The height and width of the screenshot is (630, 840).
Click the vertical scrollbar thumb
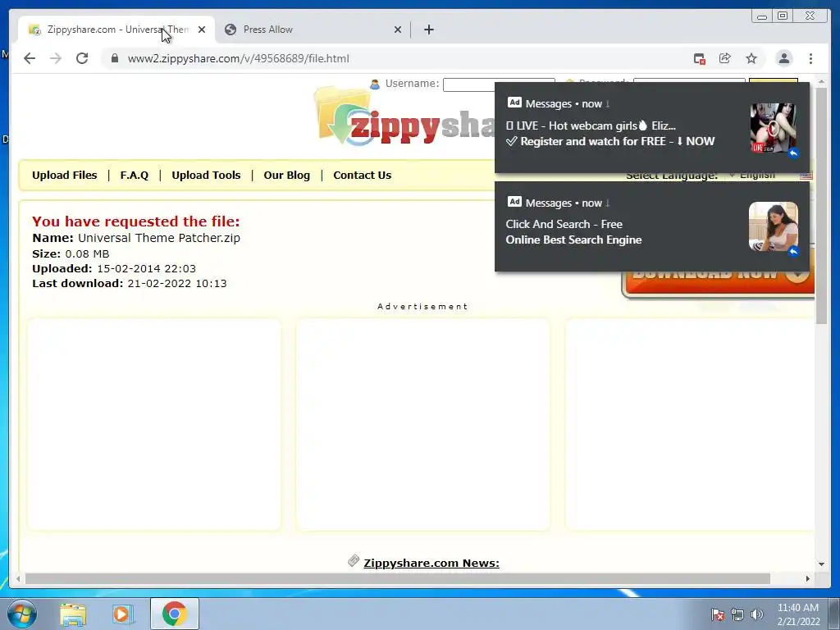pos(821,206)
